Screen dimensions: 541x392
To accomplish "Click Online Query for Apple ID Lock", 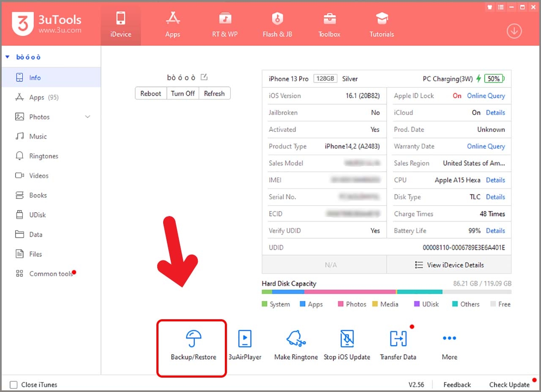I will coord(486,96).
